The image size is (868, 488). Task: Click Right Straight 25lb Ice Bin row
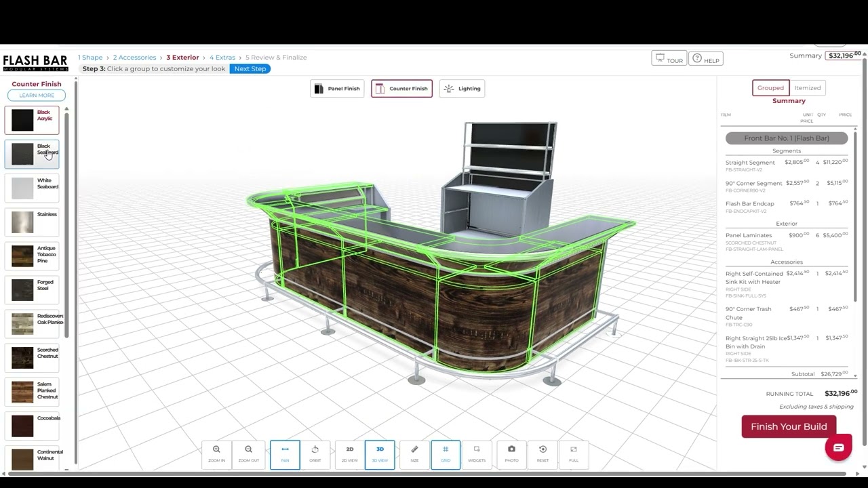787,348
